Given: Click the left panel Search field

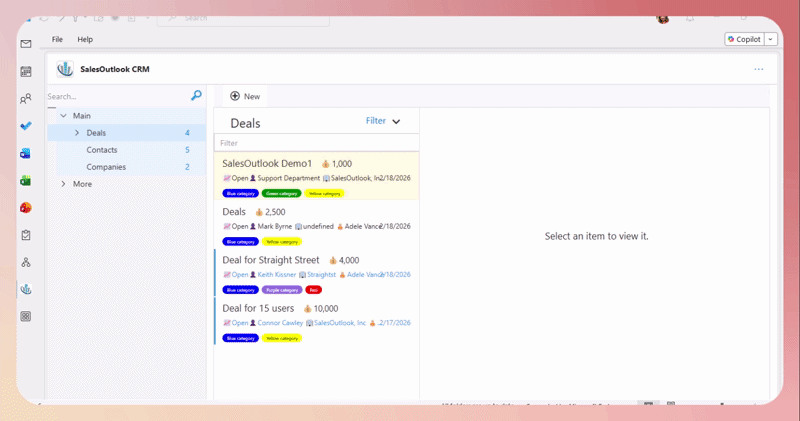Looking at the screenshot, I should [118, 96].
